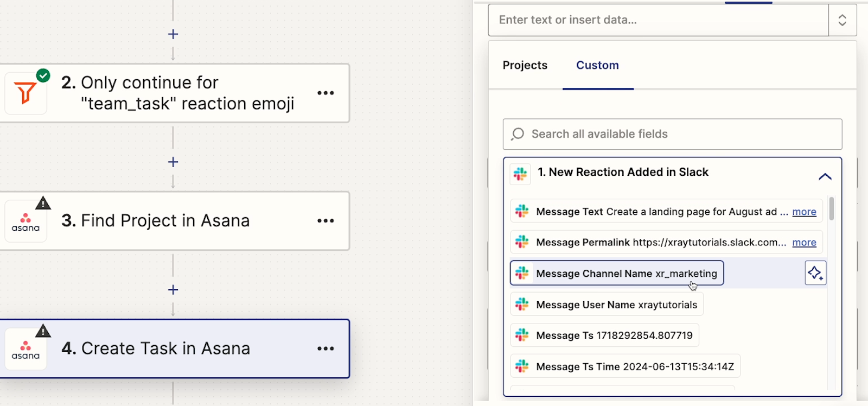
Task: Open the field's up-down dropdown selector
Action: tap(843, 20)
